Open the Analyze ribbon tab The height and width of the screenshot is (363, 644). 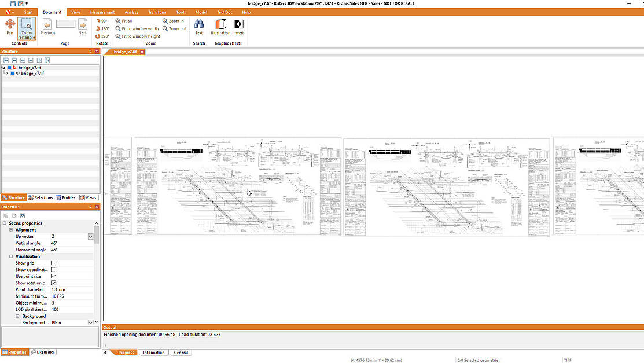[x=131, y=12]
